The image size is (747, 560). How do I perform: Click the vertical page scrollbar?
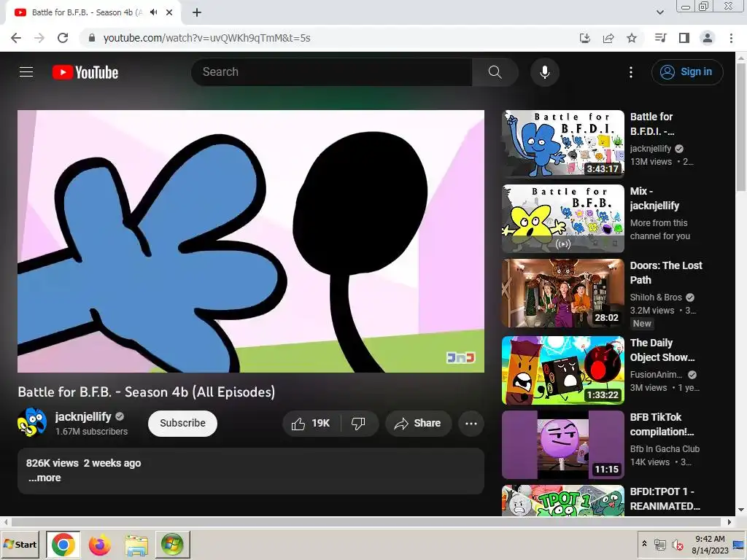(x=741, y=126)
